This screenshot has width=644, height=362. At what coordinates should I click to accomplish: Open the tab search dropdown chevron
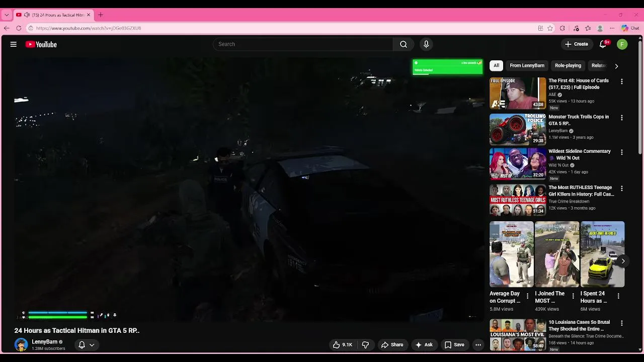(x=7, y=15)
